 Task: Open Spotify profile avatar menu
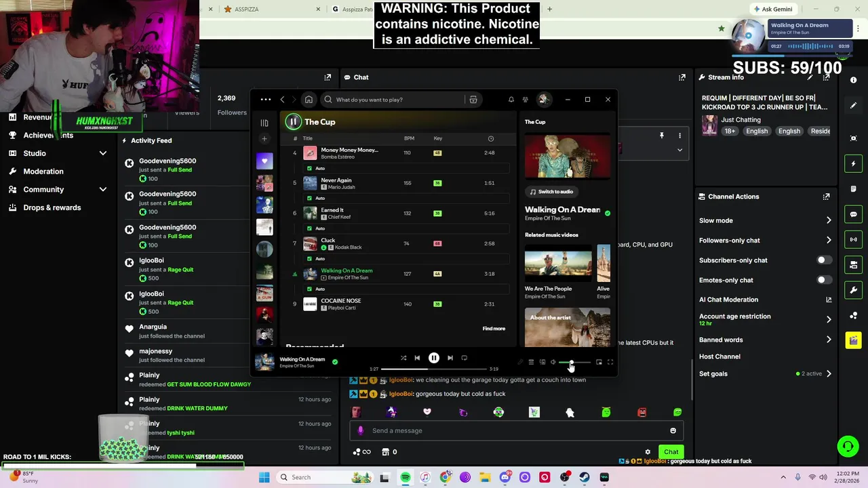pyautogui.click(x=543, y=100)
